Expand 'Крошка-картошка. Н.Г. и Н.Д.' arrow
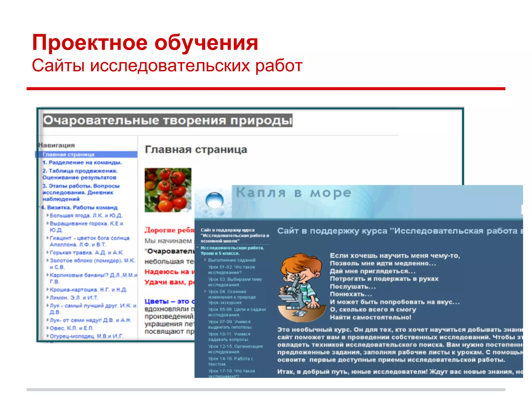 (x=48, y=289)
